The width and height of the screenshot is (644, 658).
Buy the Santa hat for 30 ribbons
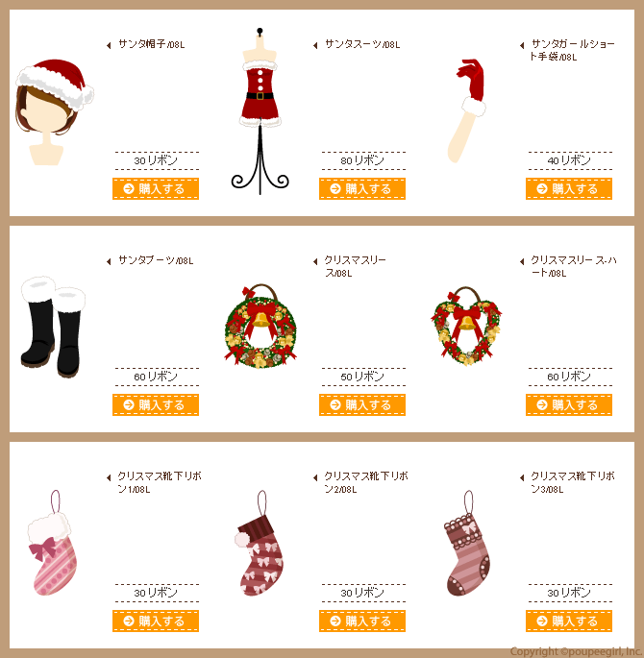click(156, 189)
